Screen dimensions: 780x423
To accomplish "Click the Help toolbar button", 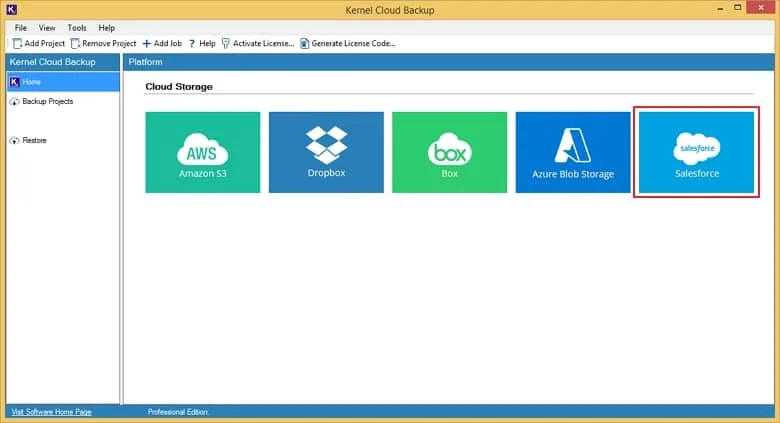I will click(x=202, y=44).
